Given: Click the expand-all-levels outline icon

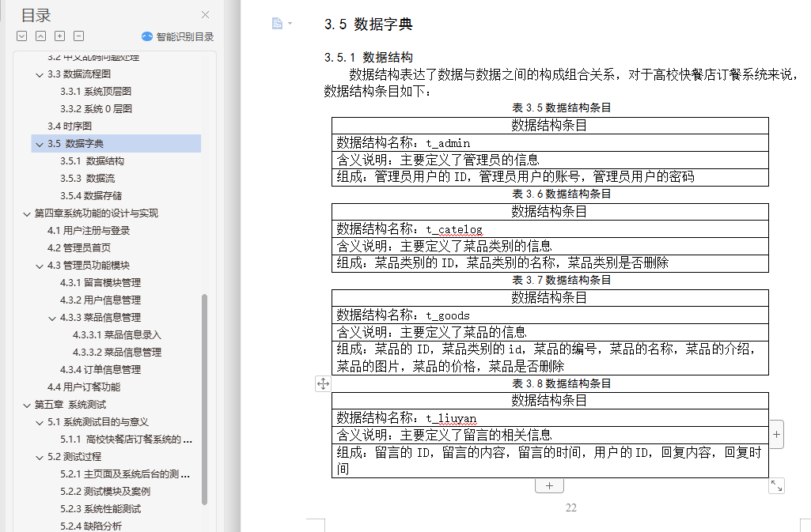Looking at the screenshot, I should pos(21,36).
